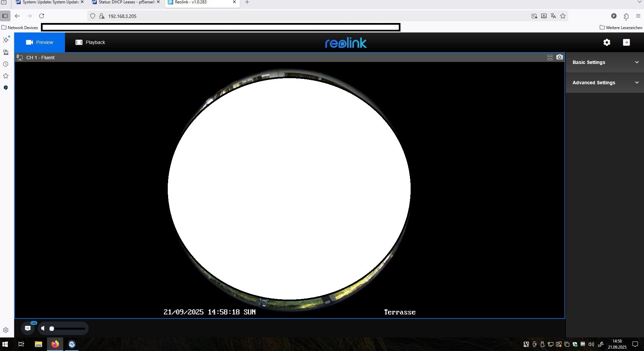Click the safely remove USB tray icon
The height and width of the screenshot is (351, 644).
[x=543, y=345]
